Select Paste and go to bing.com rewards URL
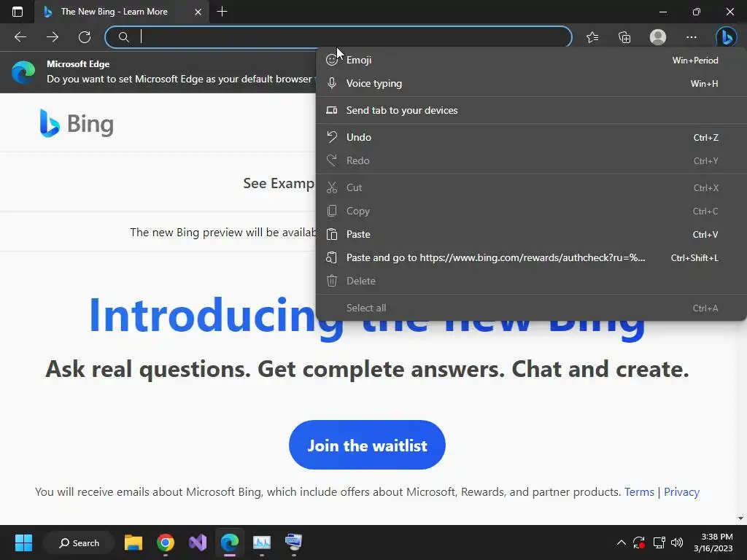 (531, 257)
